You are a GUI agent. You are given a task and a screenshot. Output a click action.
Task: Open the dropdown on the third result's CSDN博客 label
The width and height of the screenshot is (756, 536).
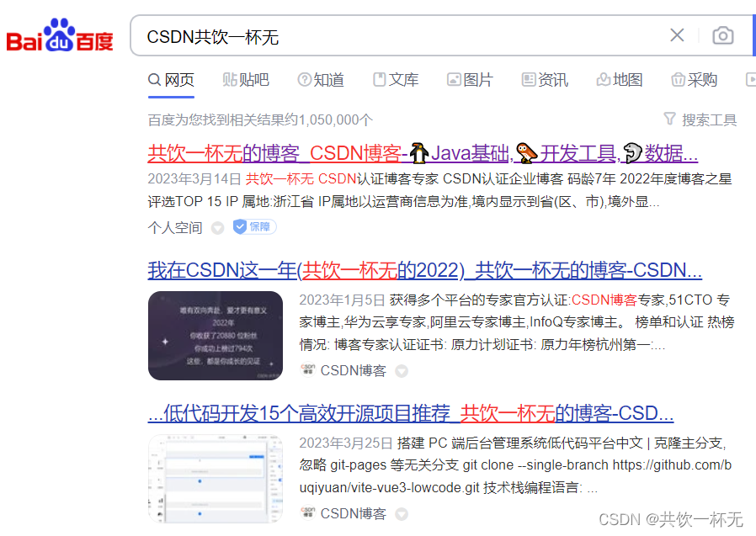[401, 514]
